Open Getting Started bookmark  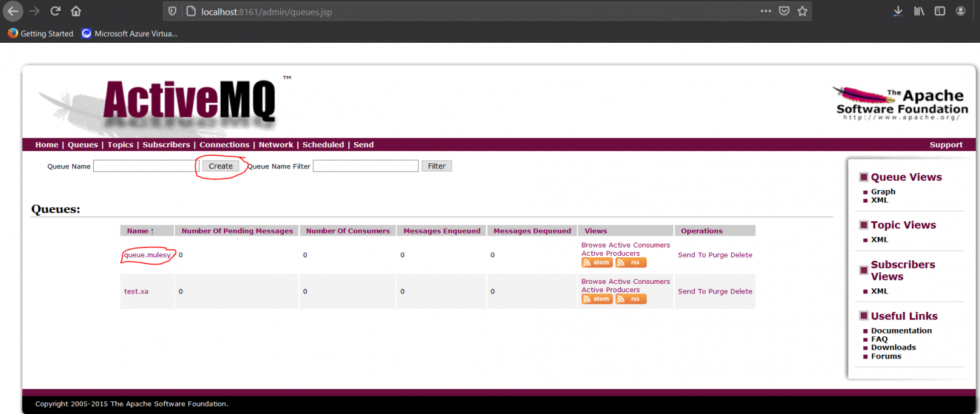tap(47, 34)
